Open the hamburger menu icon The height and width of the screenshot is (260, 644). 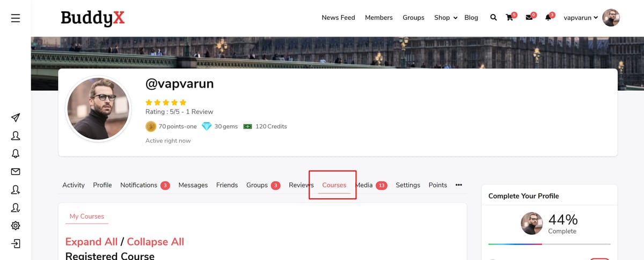point(16,18)
